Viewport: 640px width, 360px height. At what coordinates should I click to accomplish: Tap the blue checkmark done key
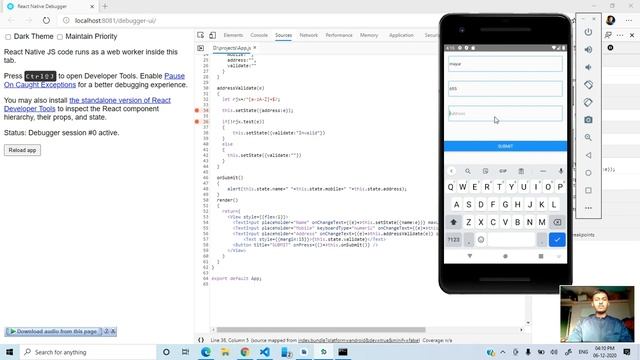(x=557, y=240)
